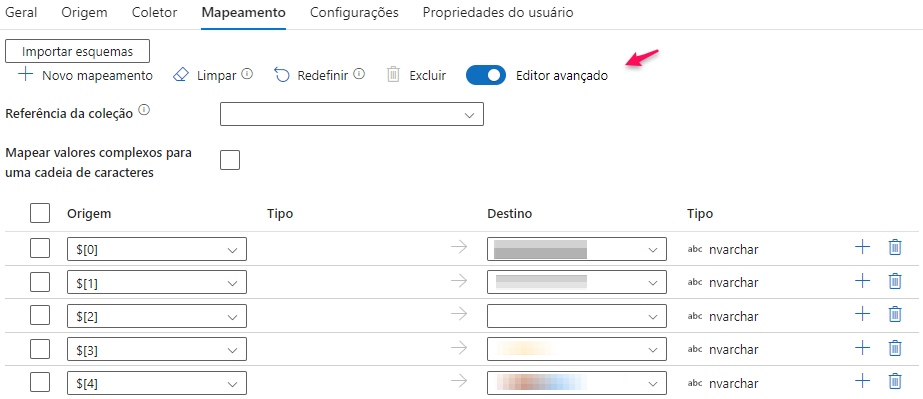The image size is (923, 399).
Task: Switch to the Coletor tab
Action: point(154,12)
